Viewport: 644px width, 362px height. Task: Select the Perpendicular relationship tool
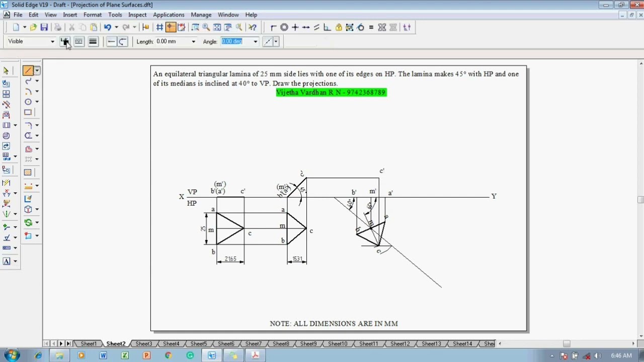pos(328,27)
